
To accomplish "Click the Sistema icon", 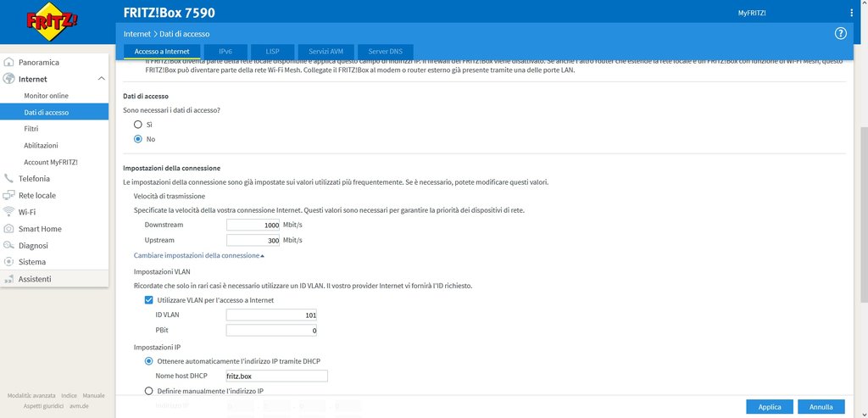I will tap(8, 261).
